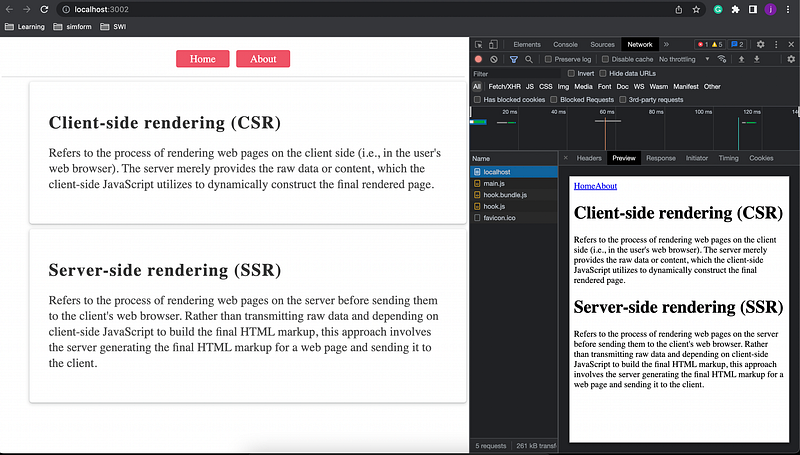Image resolution: width=800 pixels, height=455 pixels.
Task: Check Hide data URLs checkbox
Action: point(603,73)
